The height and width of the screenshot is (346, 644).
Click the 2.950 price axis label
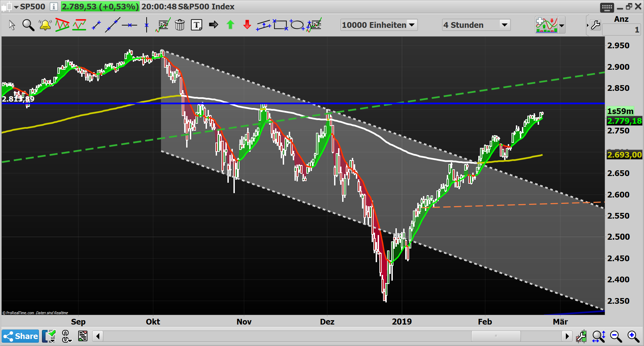pyautogui.click(x=619, y=46)
